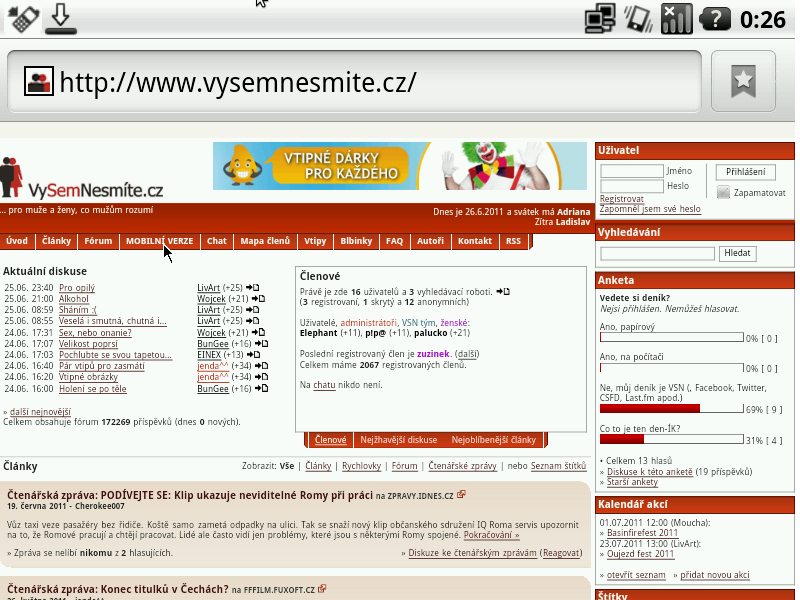Open the Fórum menu item

click(x=98, y=241)
